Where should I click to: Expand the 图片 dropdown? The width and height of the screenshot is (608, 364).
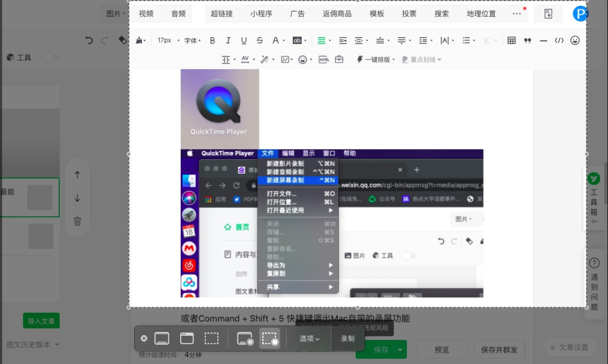(x=115, y=14)
